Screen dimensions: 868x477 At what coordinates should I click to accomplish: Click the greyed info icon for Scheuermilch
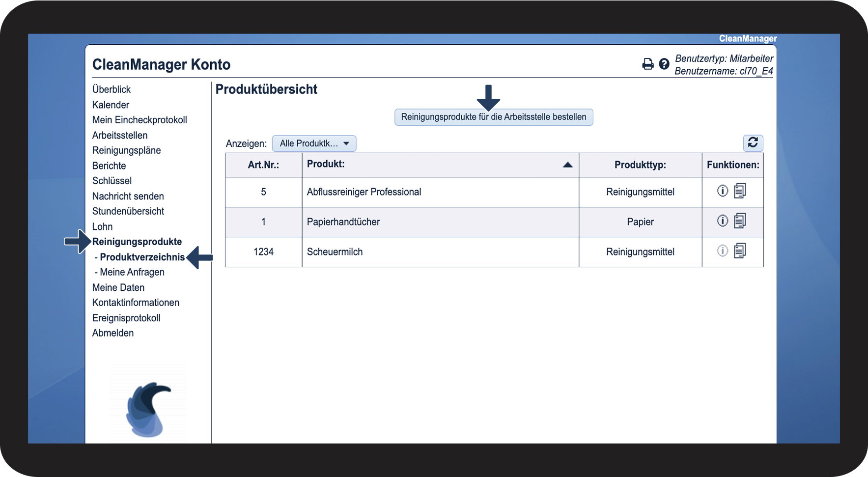point(722,251)
